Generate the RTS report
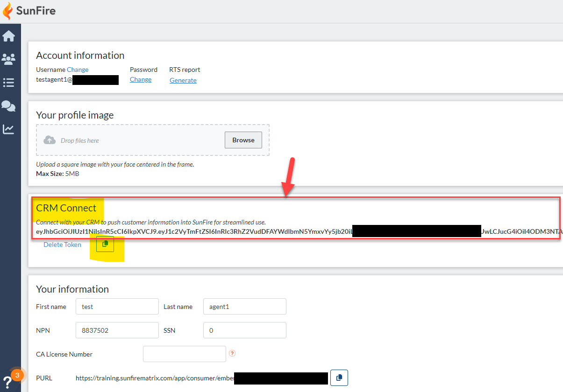The image size is (563, 392). point(183,80)
